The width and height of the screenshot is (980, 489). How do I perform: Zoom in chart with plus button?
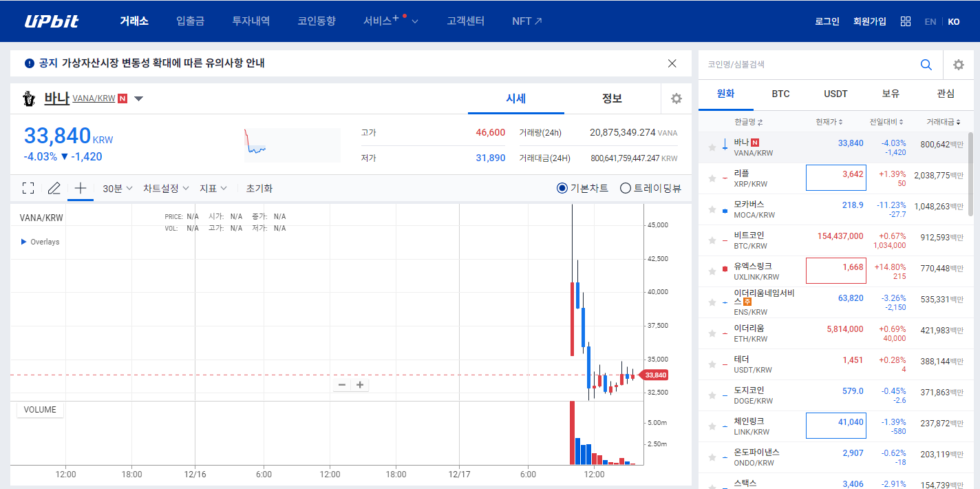click(359, 385)
